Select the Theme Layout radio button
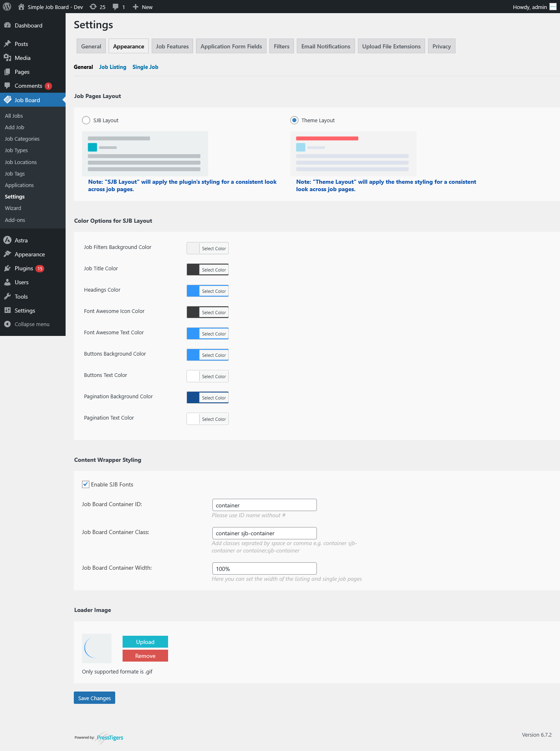560x751 pixels. (x=294, y=120)
